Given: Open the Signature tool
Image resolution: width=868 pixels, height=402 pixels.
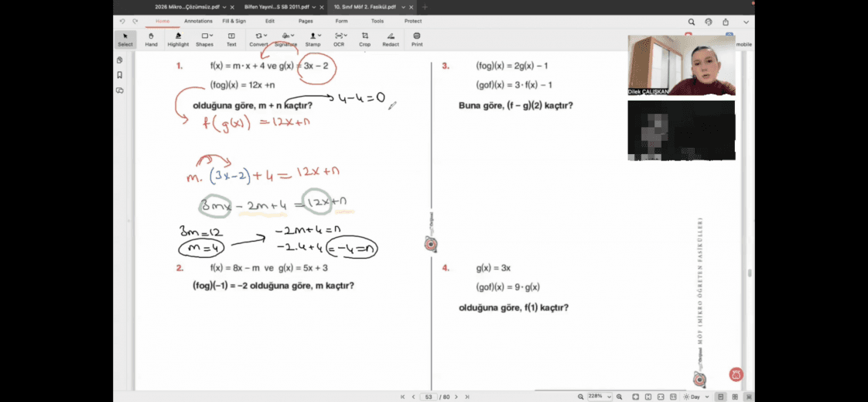Looking at the screenshot, I should (x=285, y=40).
